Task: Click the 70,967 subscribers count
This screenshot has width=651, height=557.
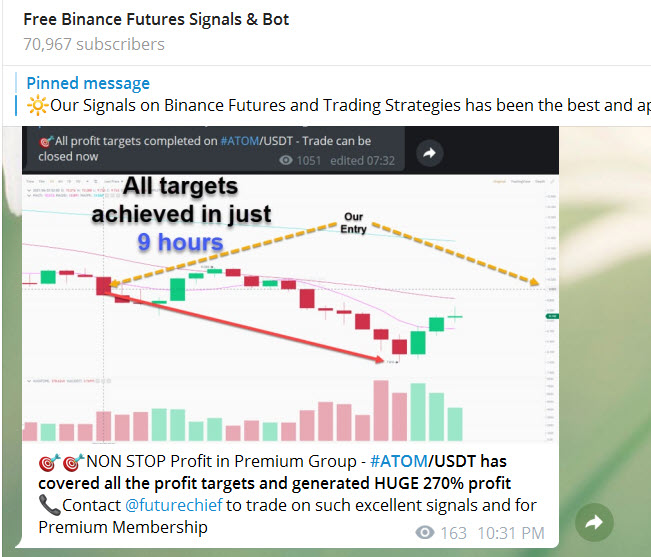Action: point(94,44)
